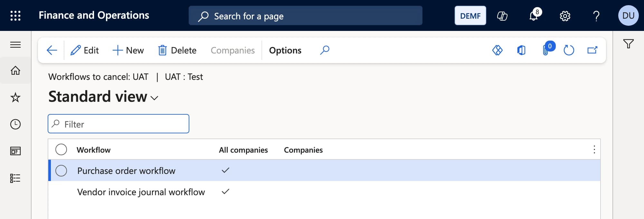Open in Microsoft Office icon
The height and width of the screenshot is (219, 644).
click(521, 50)
